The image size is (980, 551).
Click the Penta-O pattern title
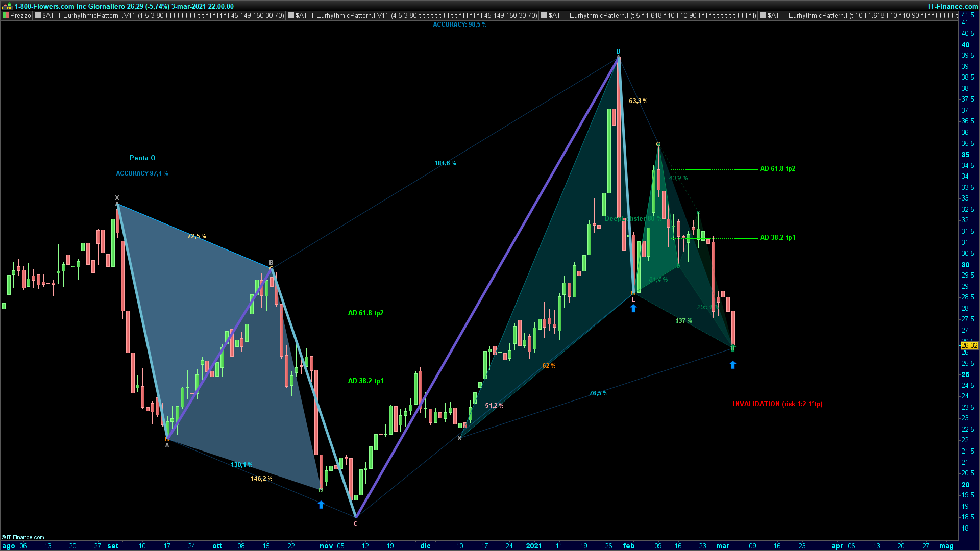pos(142,158)
